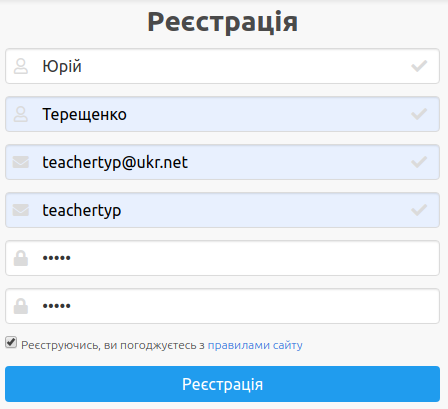This screenshot has height=409, width=448.
Task: Click the validation checkmark in the teachertyp username field
Action: (x=419, y=210)
